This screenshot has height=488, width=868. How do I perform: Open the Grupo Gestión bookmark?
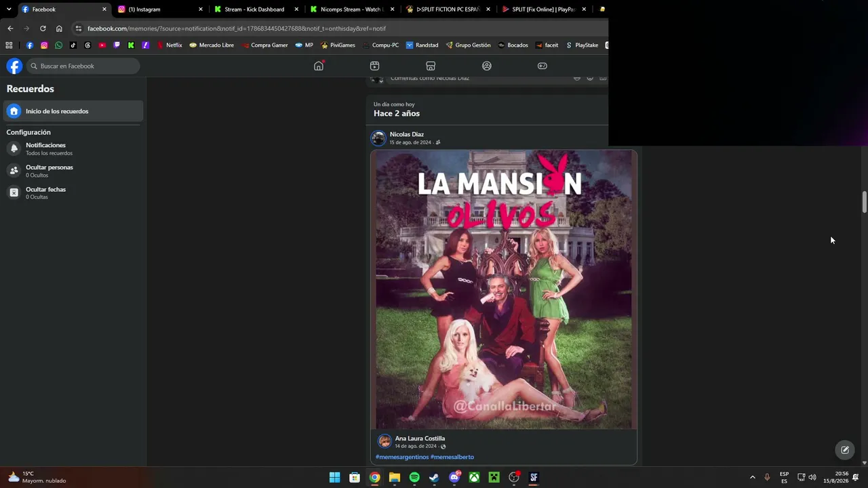[468, 45]
